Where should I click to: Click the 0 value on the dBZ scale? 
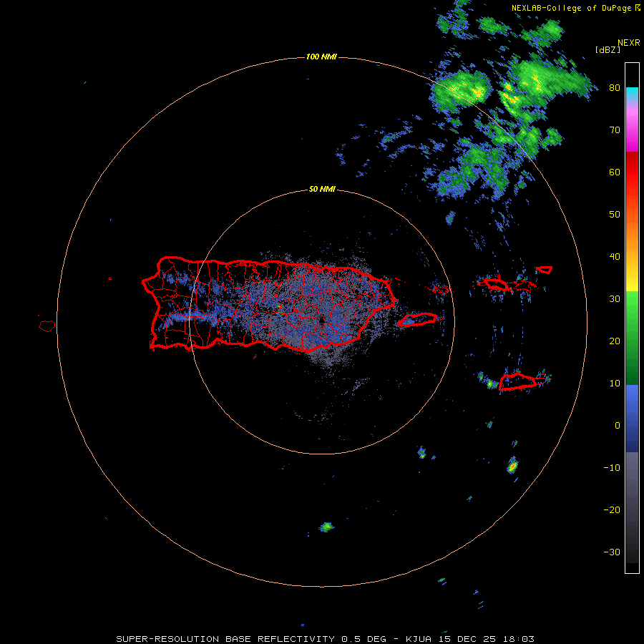(618, 426)
